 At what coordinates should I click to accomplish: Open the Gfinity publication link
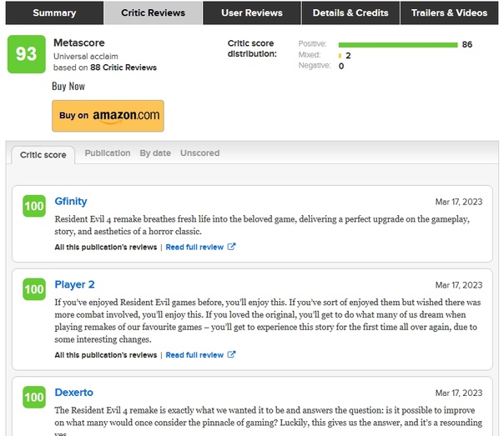pyautogui.click(x=70, y=202)
